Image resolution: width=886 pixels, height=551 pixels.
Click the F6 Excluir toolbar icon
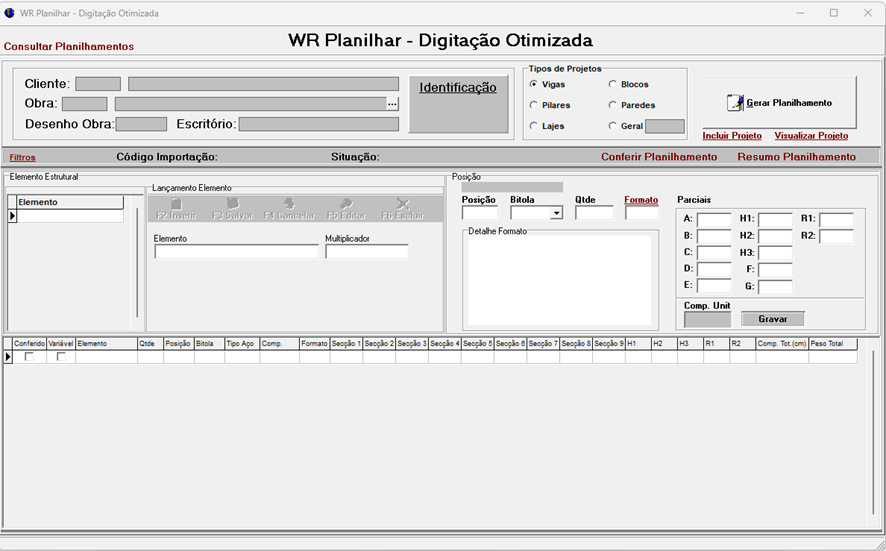pos(402,204)
